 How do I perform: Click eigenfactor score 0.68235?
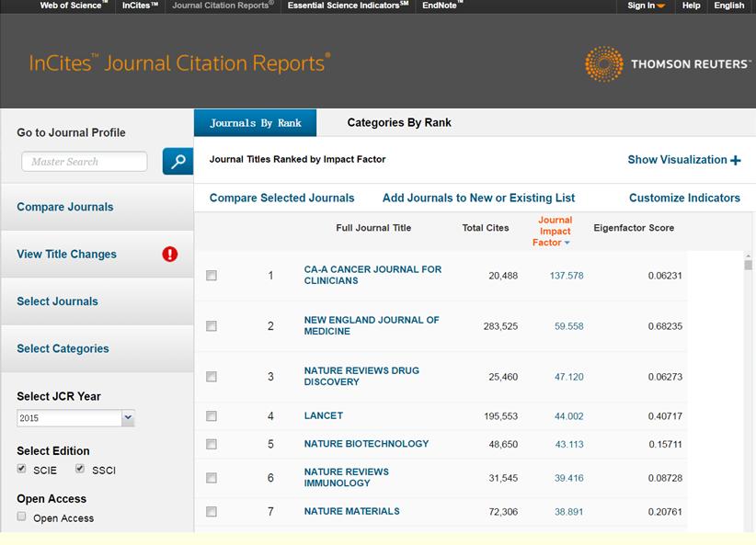pyautogui.click(x=665, y=326)
